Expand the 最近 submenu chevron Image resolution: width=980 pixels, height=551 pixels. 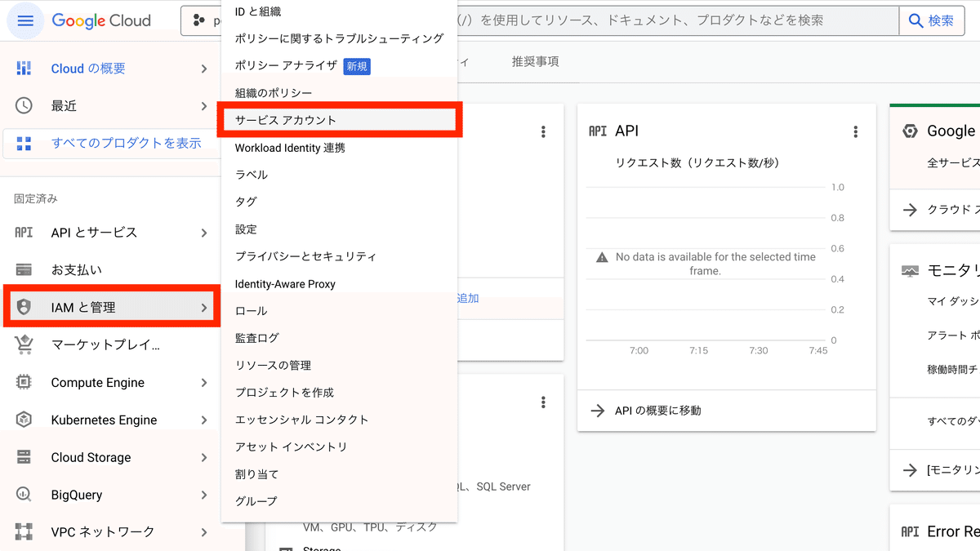coord(204,105)
